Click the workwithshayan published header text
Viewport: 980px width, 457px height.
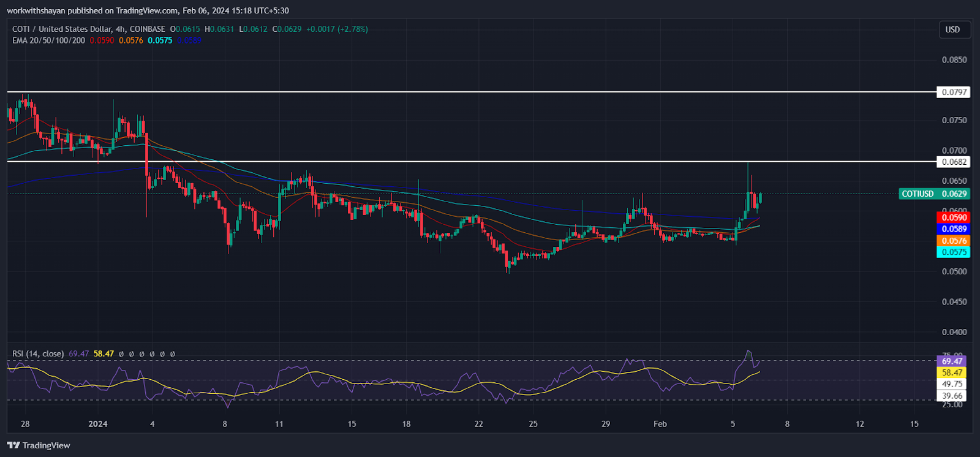click(148, 10)
